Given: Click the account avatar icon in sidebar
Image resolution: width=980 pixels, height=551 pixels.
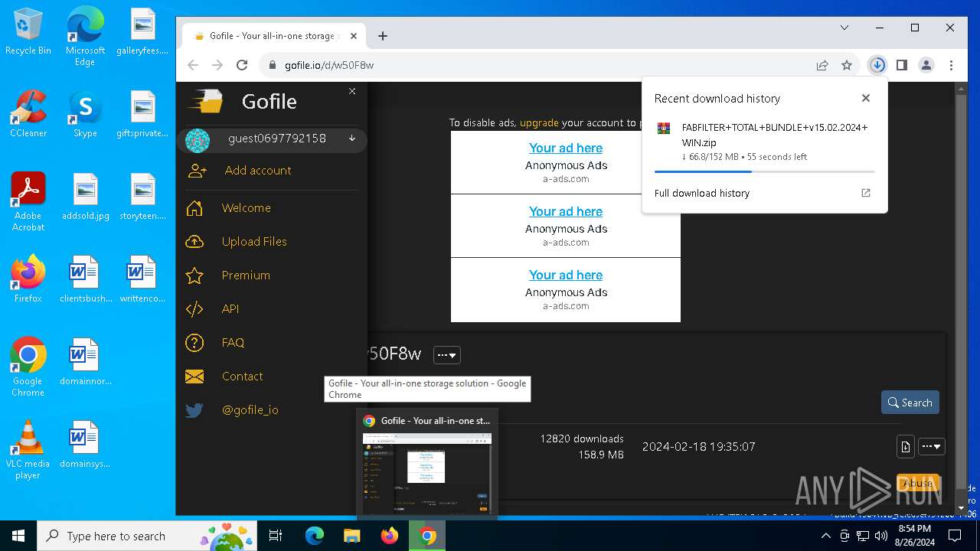Looking at the screenshot, I should coord(198,140).
